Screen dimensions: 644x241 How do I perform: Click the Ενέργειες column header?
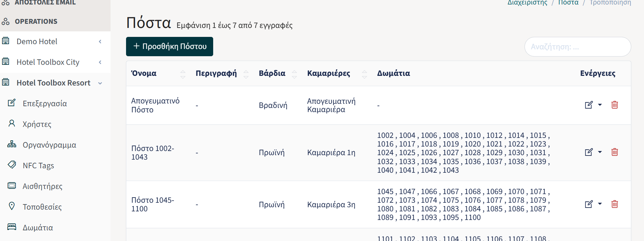tap(598, 73)
